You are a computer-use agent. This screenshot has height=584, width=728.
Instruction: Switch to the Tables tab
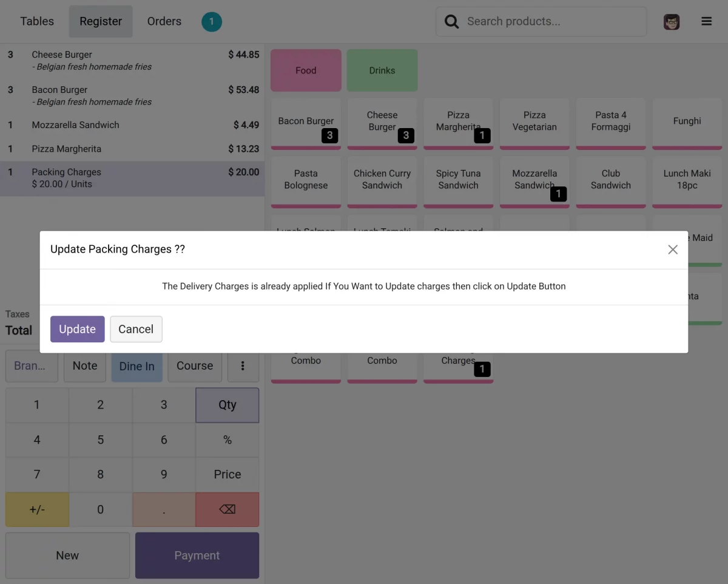(x=37, y=21)
